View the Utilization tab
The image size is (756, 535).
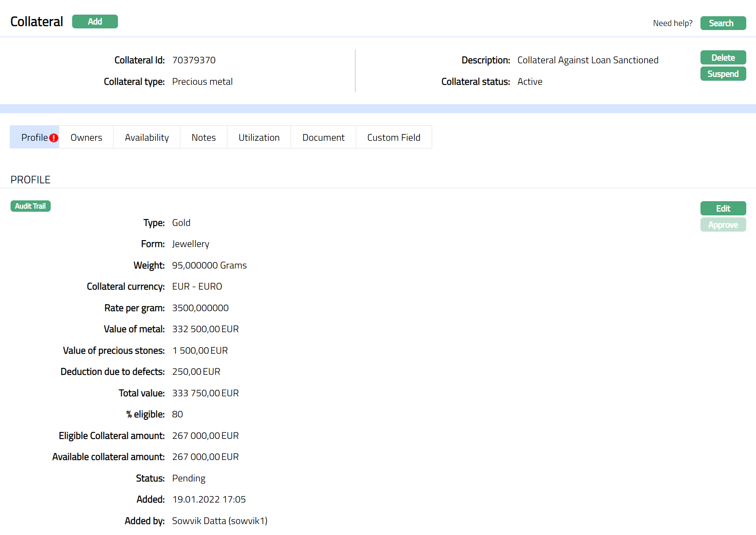click(x=259, y=138)
